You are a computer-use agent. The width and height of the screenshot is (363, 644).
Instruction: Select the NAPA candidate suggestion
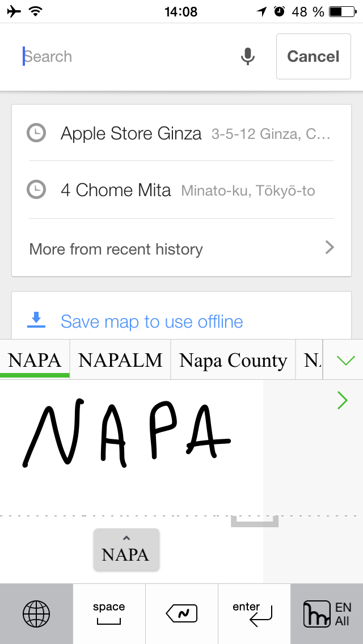tap(35, 361)
